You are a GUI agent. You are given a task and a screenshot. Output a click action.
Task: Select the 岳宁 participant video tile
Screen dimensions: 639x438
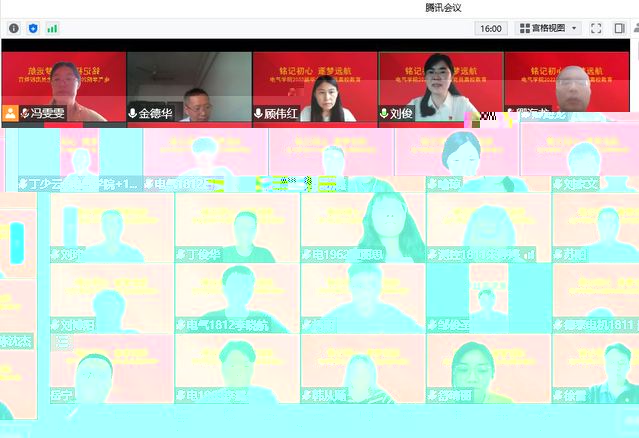[112, 369]
